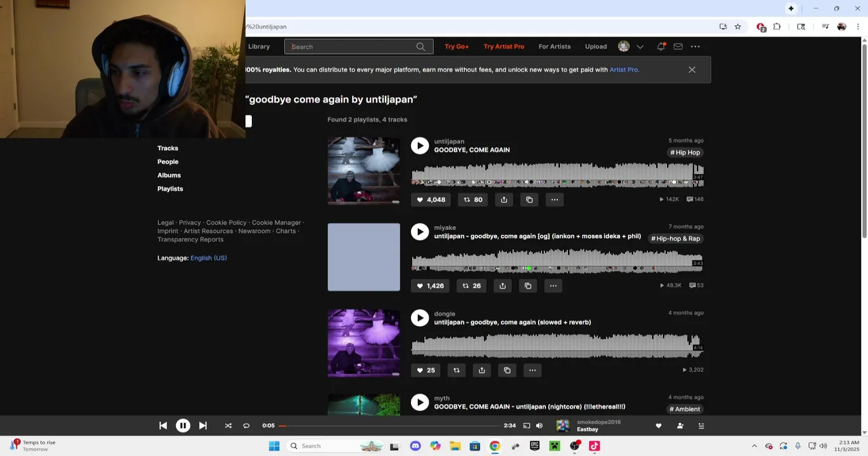Like the dongle slowed + reverb track
Image resolution: width=868 pixels, height=456 pixels.
point(425,370)
